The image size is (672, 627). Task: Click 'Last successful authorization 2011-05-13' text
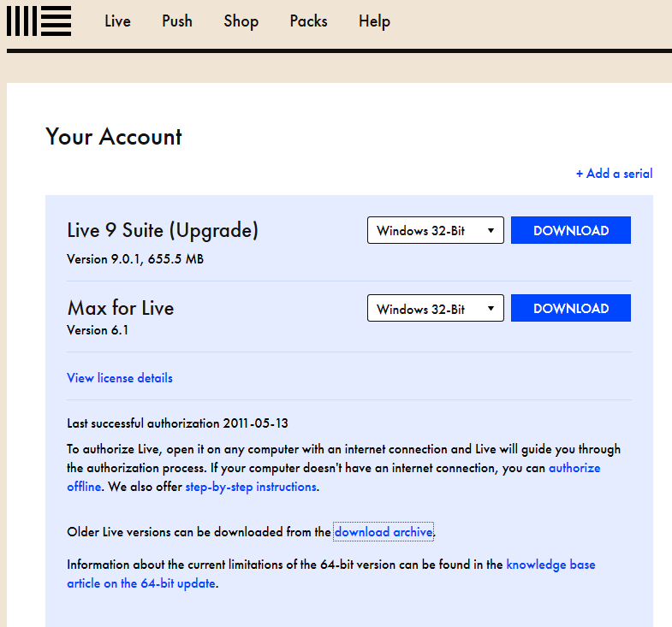coord(177,423)
